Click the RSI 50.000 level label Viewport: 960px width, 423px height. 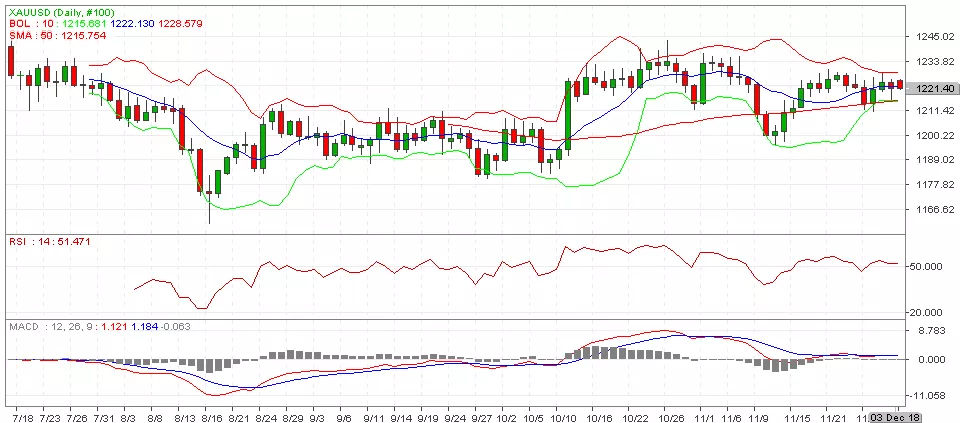(929, 267)
